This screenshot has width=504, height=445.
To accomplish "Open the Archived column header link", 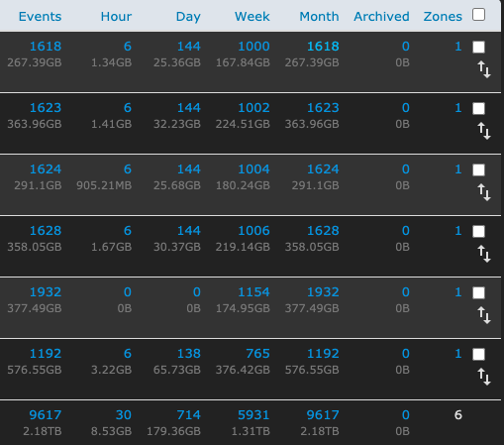I will point(381,17).
